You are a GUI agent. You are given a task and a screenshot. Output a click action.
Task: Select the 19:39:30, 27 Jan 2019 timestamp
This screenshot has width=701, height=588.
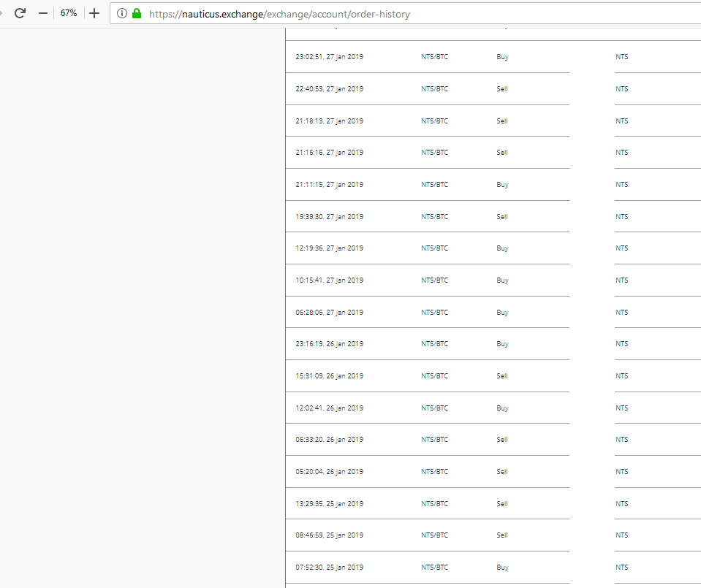(329, 217)
